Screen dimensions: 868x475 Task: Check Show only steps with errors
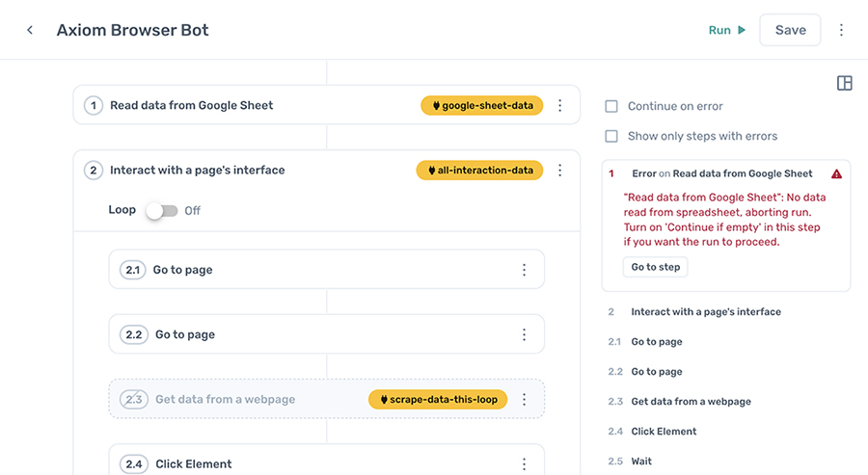[611, 137]
